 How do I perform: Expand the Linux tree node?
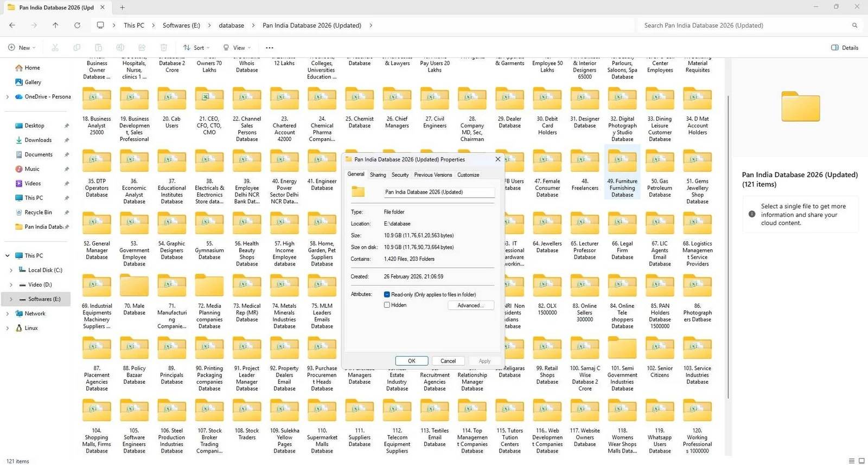pos(7,328)
